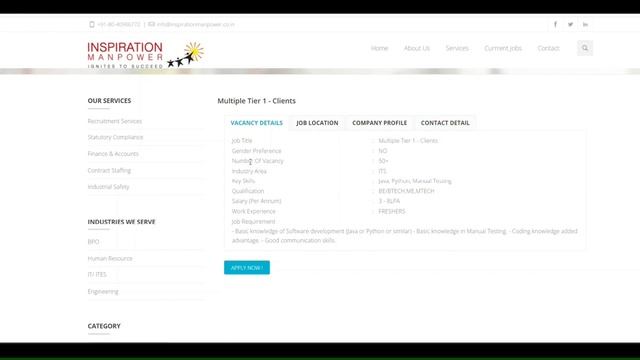Click the Java, Python, Manual Testing value

(x=415, y=181)
